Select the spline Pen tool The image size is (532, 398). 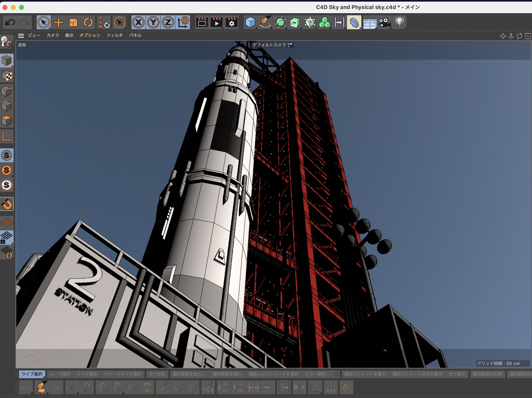[x=265, y=22]
